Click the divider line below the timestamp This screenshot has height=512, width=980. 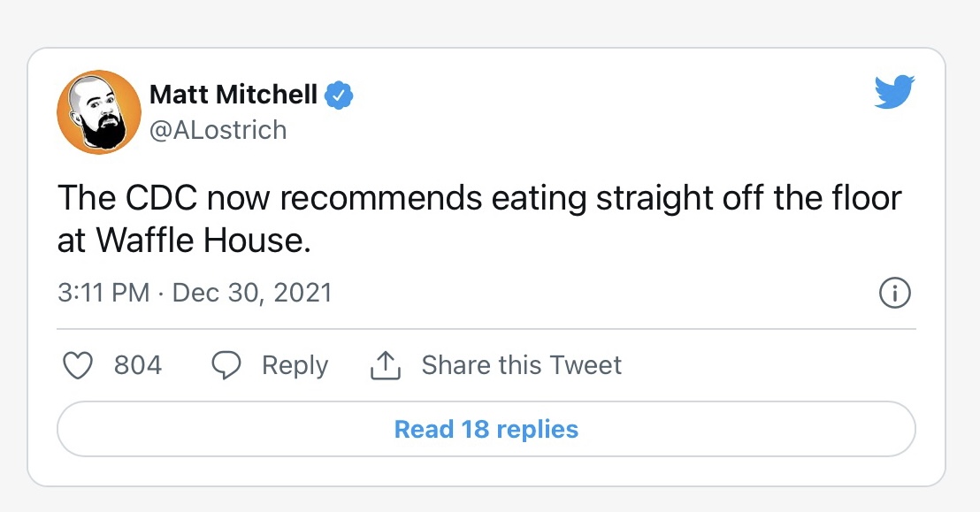pyautogui.click(x=486, y=329)
